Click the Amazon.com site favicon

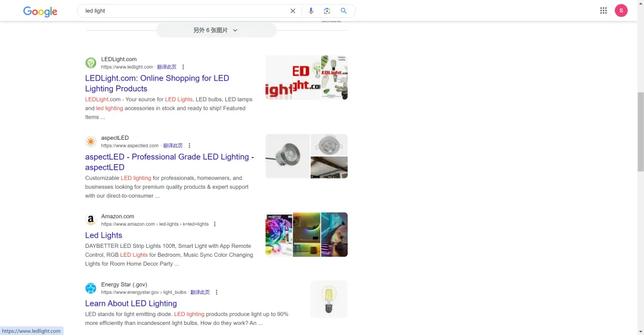[91, 220]
